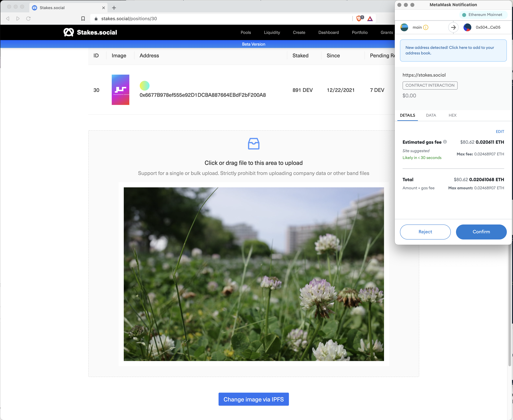Image resolution: width=513 pixels, height=420 pixels.
Task: Click the Address column header
Action: coord(149,56)
